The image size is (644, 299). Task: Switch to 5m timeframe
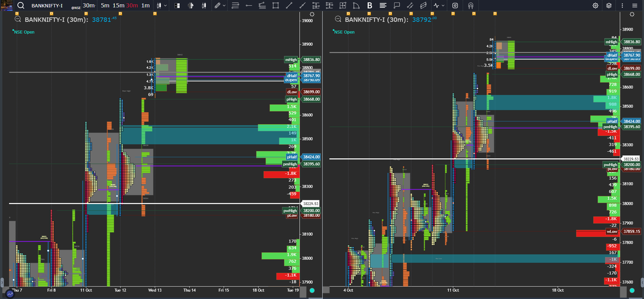pyautogui.click(x=105, y=5)
